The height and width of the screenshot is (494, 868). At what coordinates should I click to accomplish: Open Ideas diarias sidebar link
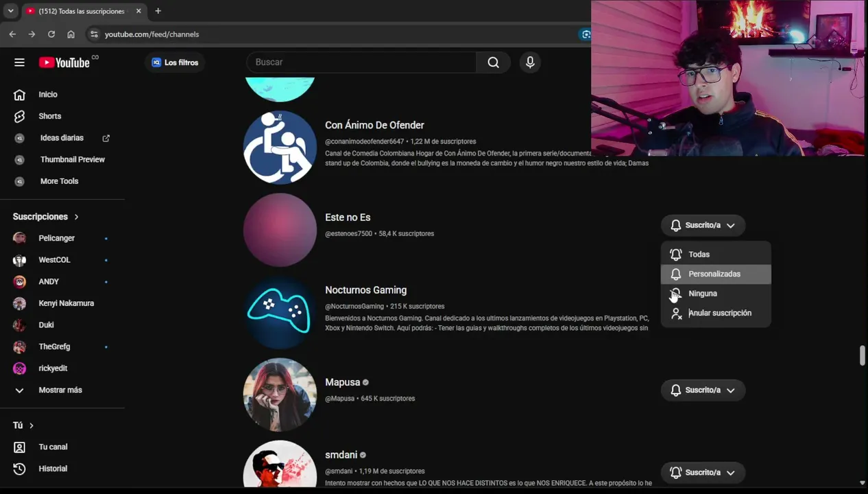pos(62,138)
